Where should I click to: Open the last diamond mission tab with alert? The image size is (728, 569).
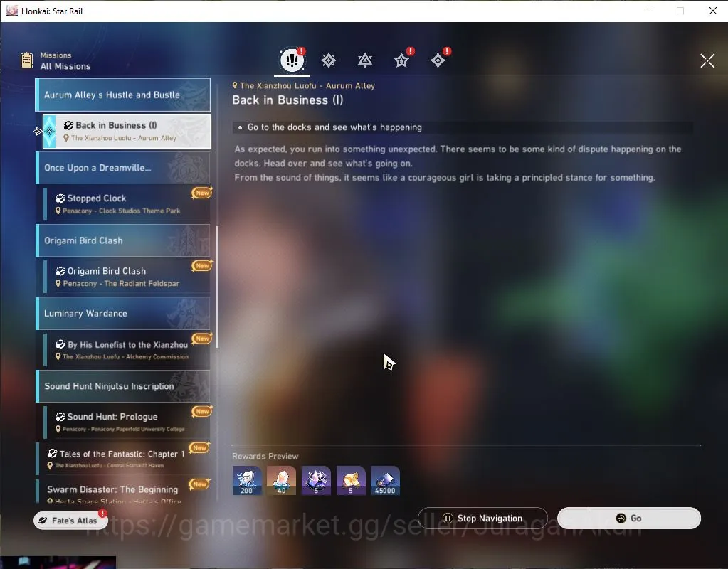(x=438, y=60)
